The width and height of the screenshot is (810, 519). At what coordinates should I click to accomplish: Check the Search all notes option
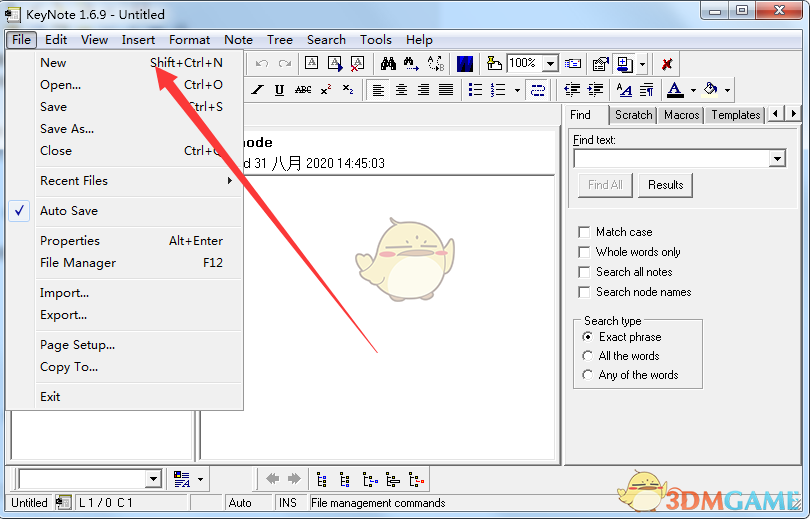pyautogui.click(x=584, y=272)
